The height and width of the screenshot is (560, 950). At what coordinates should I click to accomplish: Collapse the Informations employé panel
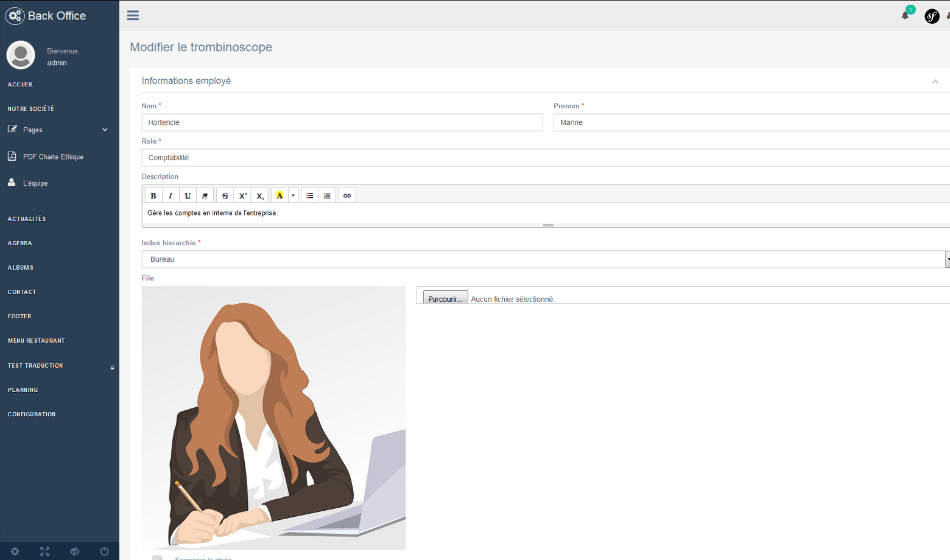(x=935, y=82)
